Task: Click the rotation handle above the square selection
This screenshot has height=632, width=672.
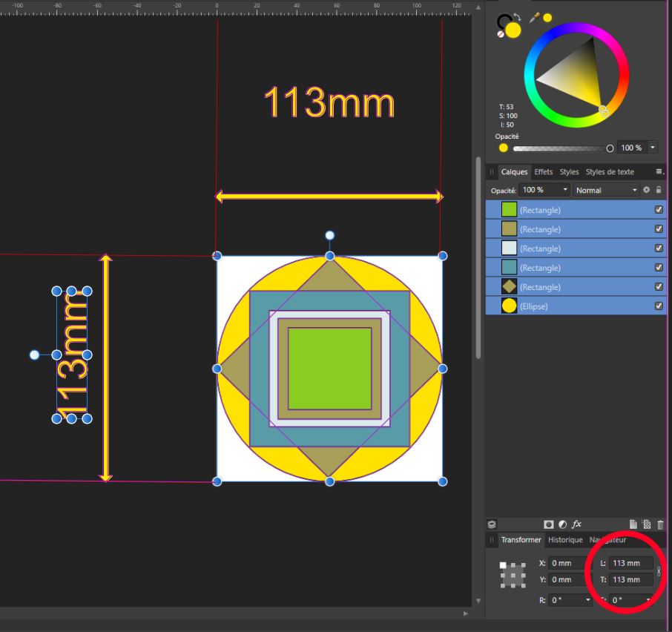Action: [x=329, y=235]
